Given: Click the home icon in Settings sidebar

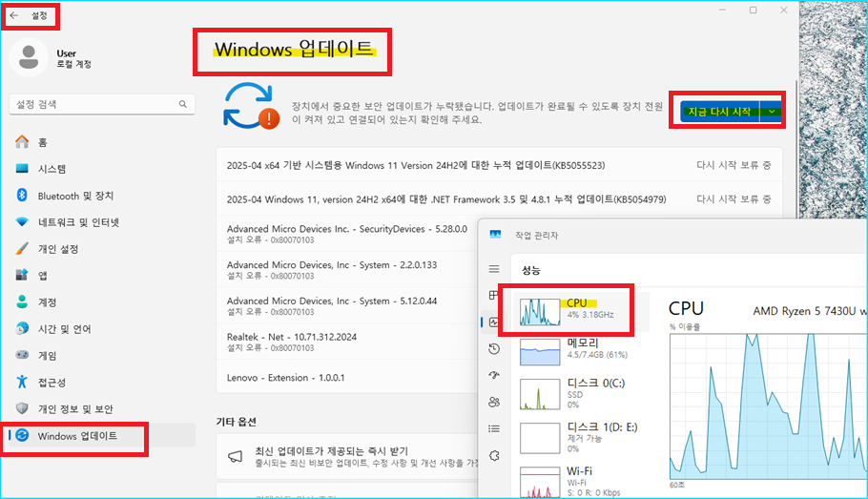Looking at the screenshot, I should (x=22, y=142).
